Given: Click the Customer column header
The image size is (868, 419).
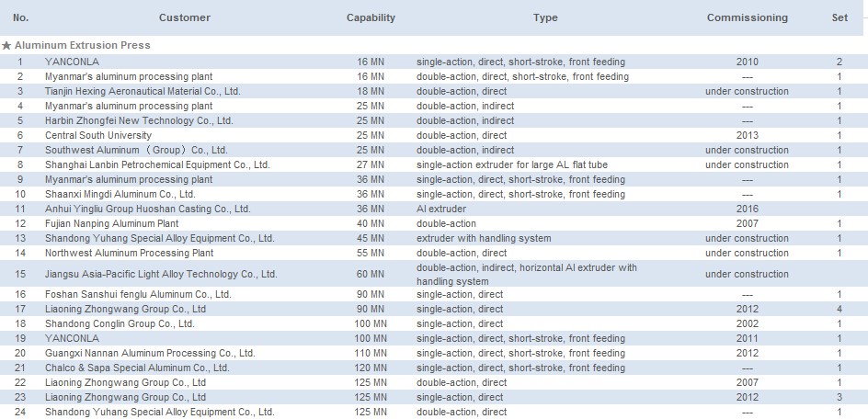Looking at the screenshot, I should (x=184, y=17).
